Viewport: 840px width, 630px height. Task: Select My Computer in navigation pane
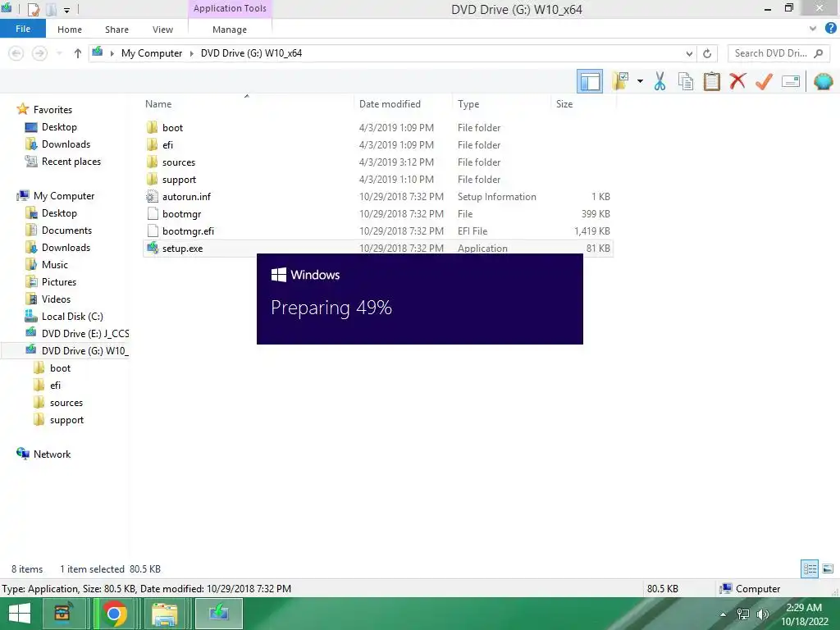coord(63,195)
